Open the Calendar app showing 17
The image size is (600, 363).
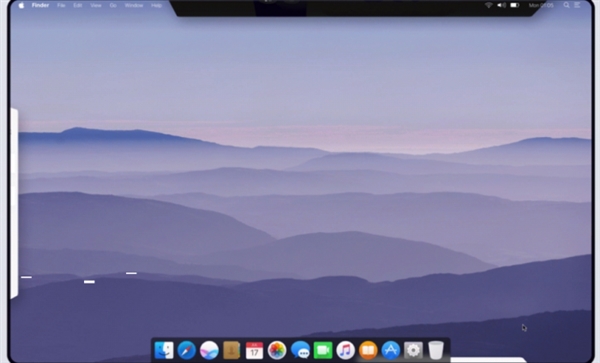coord(254,350)
